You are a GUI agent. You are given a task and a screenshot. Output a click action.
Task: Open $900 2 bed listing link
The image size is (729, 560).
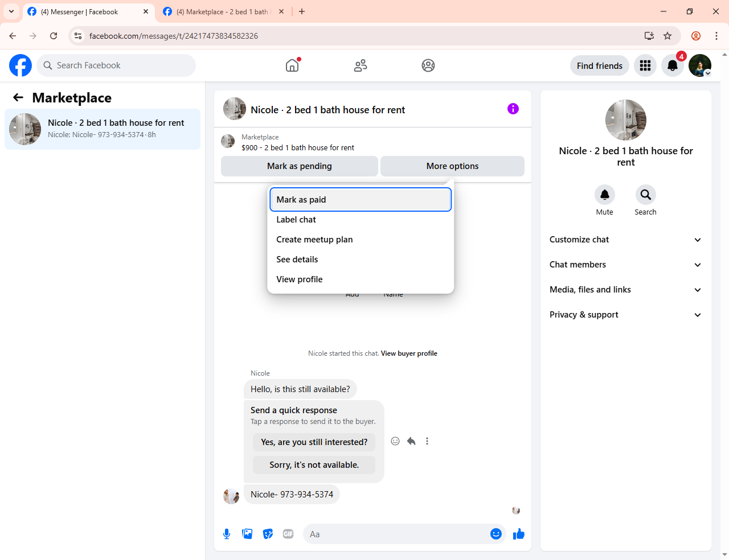point(298,147)
